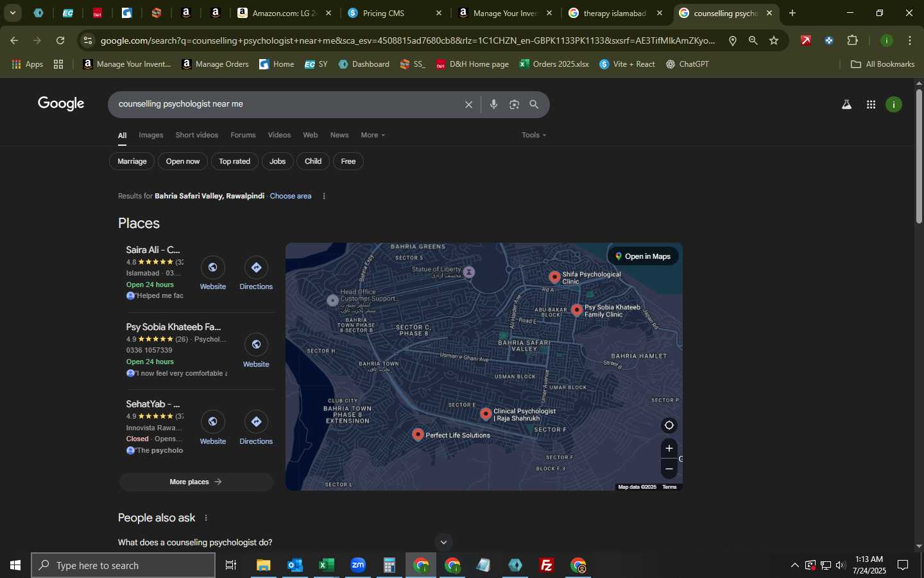Click the map's my-location target icon
The image size is (924, 578).
click(669, 425)
